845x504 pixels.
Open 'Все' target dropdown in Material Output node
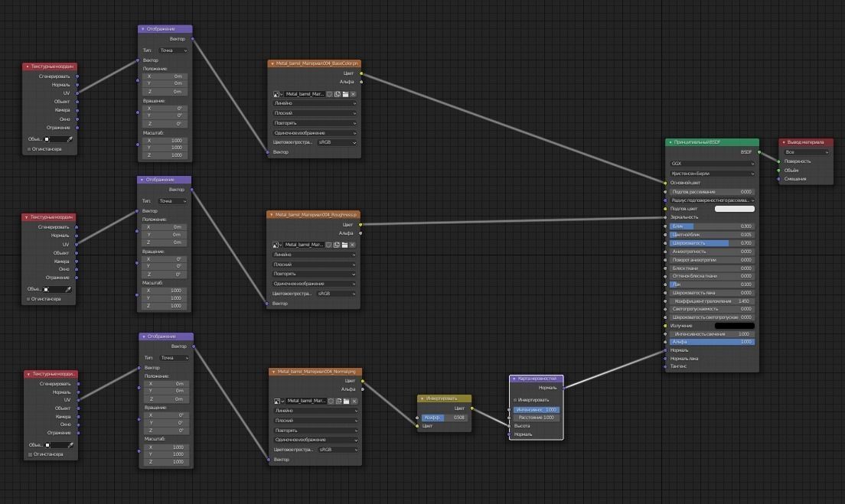click(806, 152)
